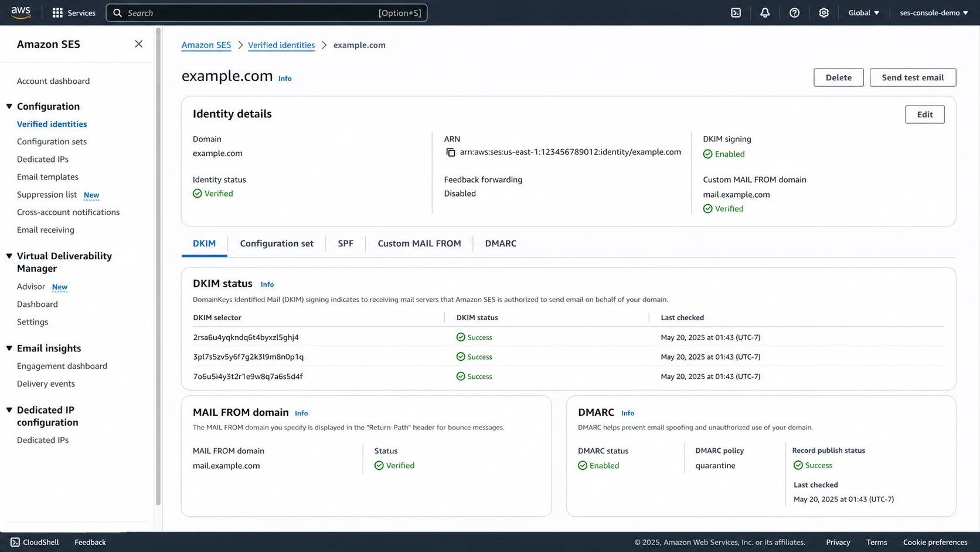Open the notifications bell
The height and width of the screenshot is (552, 980).
(765, 13)
